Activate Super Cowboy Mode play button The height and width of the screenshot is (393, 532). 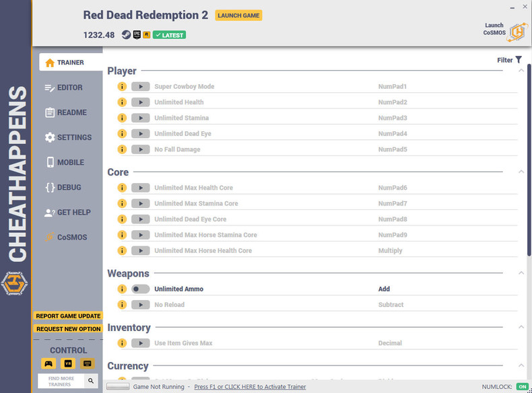(141, 86)
